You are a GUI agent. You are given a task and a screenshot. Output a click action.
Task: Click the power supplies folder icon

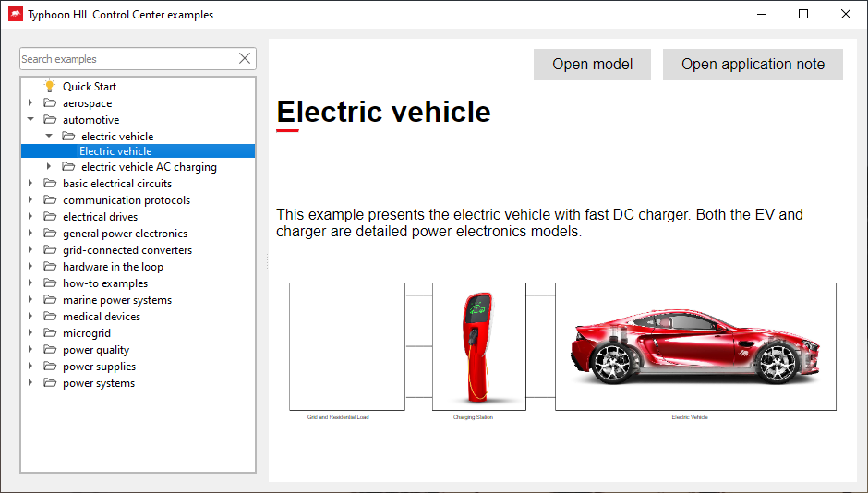(50, 366)
